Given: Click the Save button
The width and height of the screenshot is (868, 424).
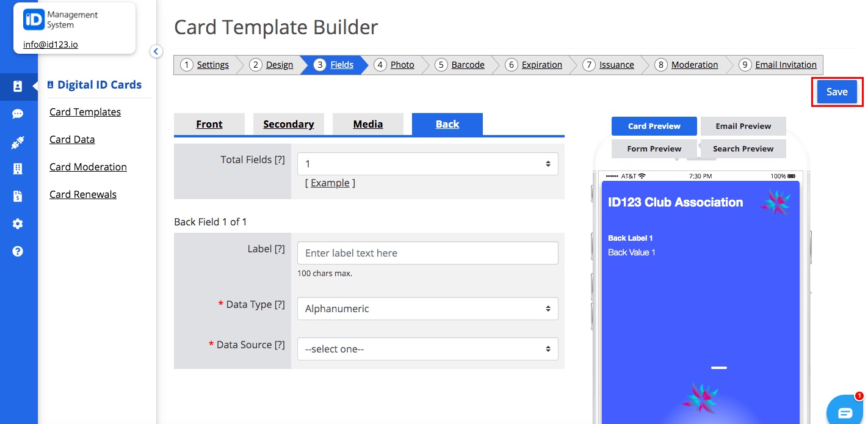Looking at the screenshot, I should (x=836, y=91).
